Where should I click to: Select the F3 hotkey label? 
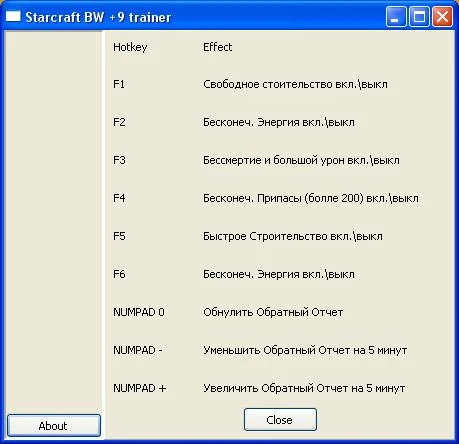click(119, 160)
